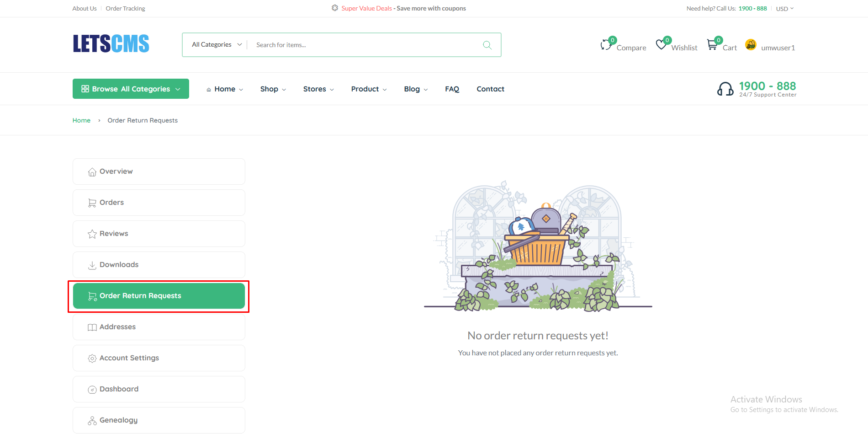Viewport: 868px width, 434px height.
Task: Click the Home breadcrumb link
Action: pos(81,120)
